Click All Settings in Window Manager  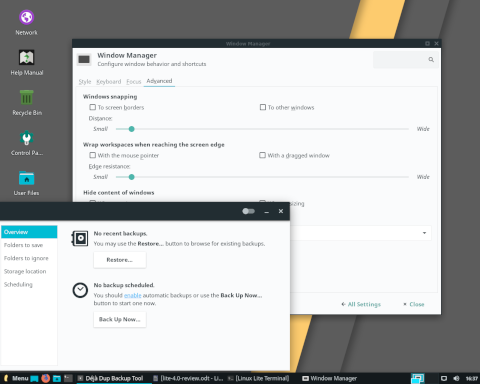[x=361, y=304]
